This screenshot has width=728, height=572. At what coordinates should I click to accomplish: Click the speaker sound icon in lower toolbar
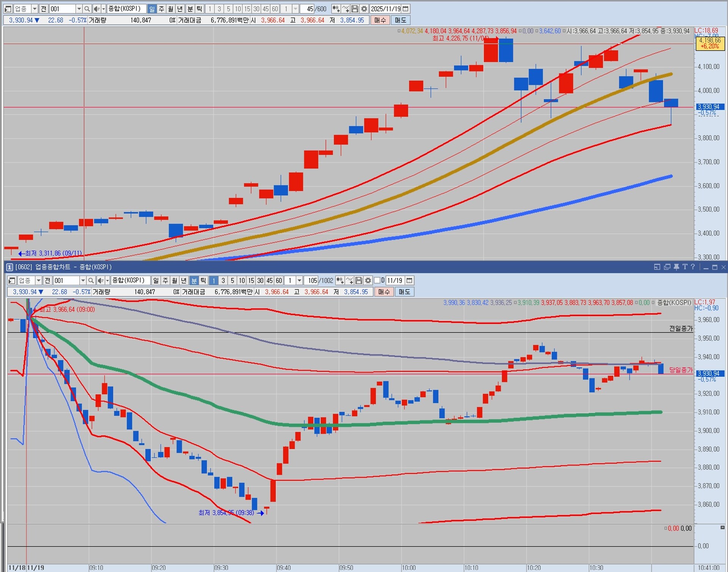(100, 280)
